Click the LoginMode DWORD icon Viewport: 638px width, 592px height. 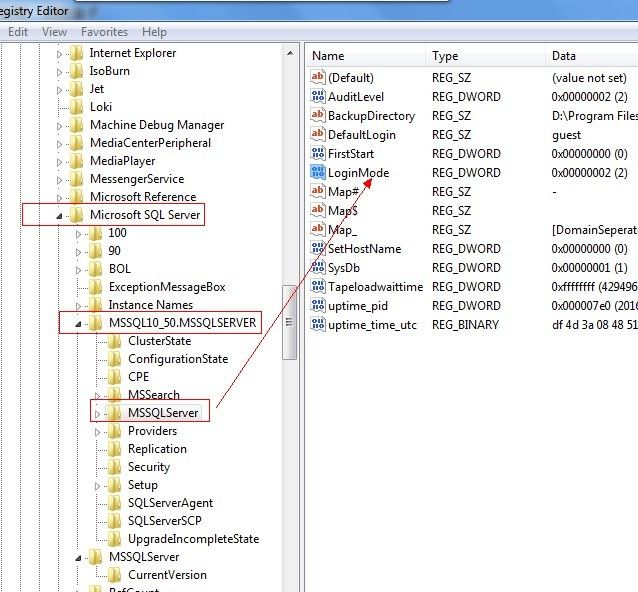click(318, 172)
